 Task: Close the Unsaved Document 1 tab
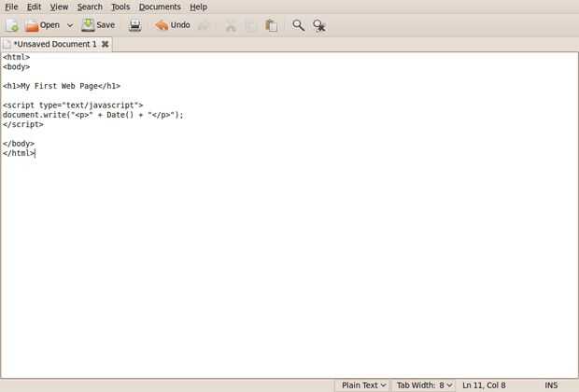pos(106,44)
